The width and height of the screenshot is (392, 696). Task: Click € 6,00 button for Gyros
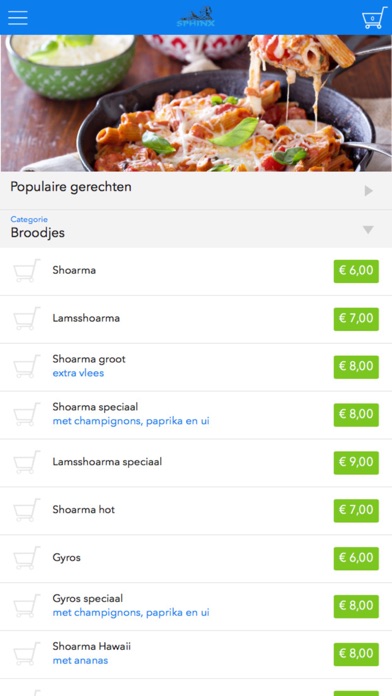tap(356, 558)
